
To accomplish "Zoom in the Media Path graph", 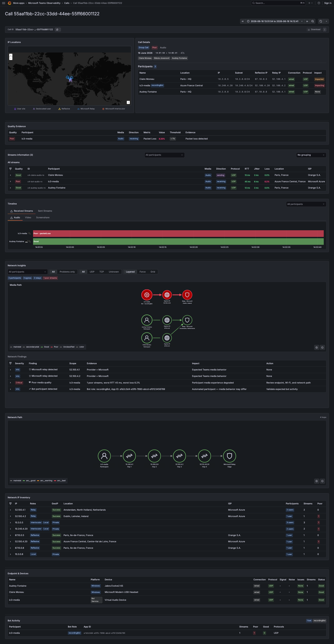I will coord(316,347).
